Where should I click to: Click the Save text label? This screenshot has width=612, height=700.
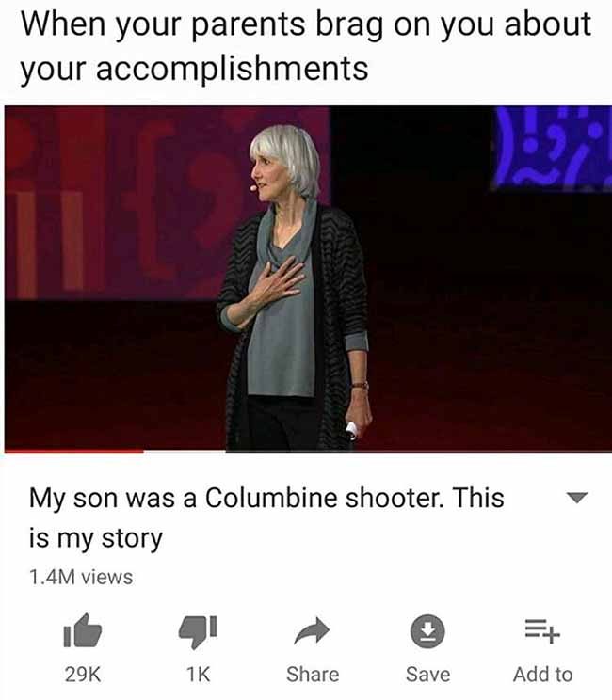click(x=427, y=674)
